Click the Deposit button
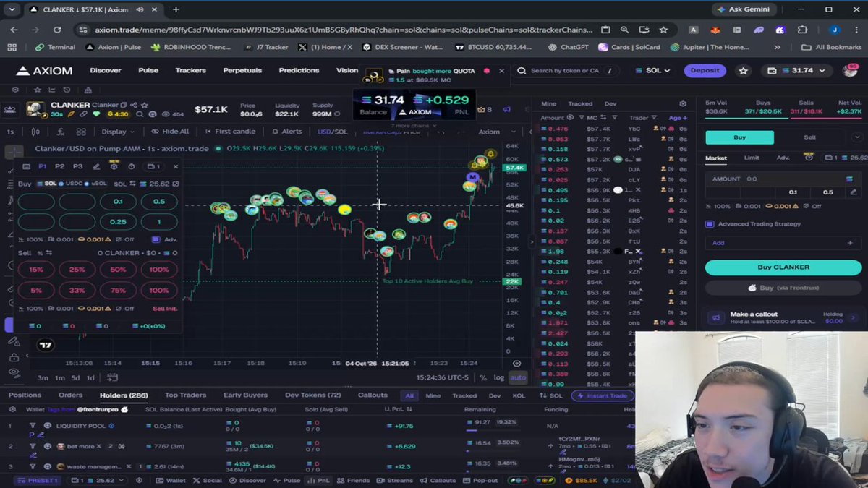Screen dimensions: 868x488 705,71
